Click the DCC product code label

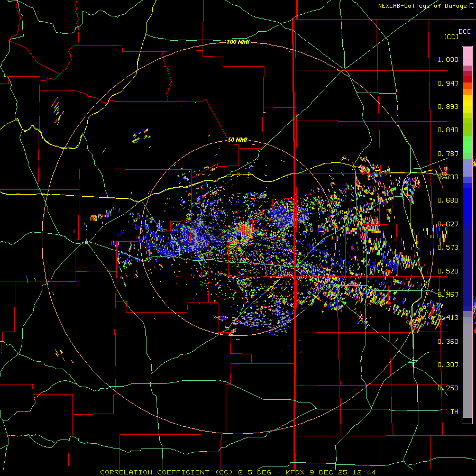coord(464,32)
